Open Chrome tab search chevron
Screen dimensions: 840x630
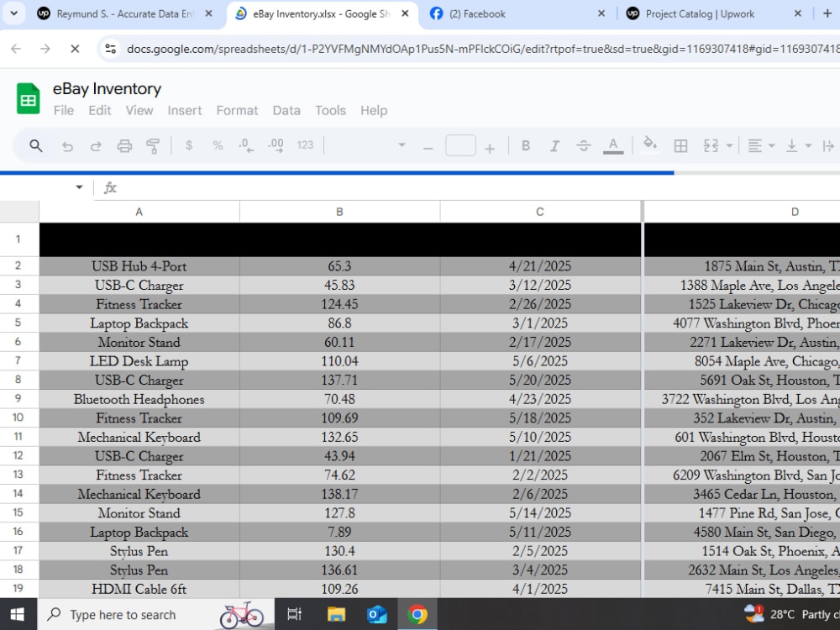click(14, 14)
